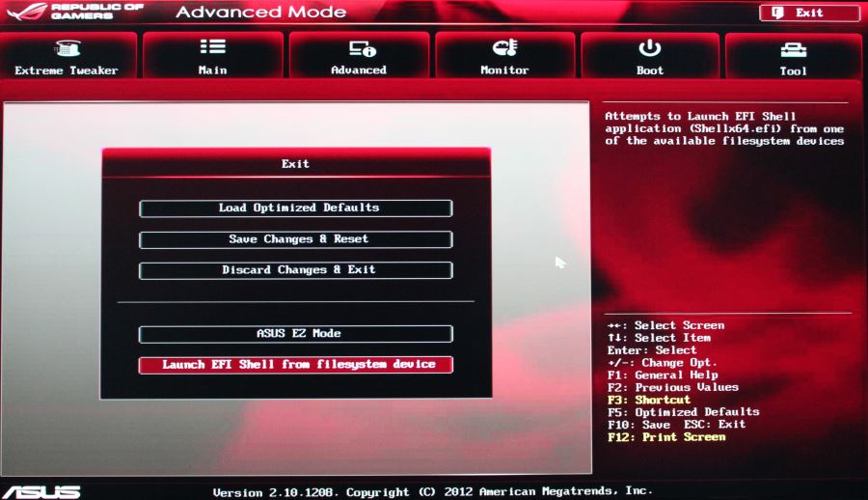Viewport: 868px width, 500px height.
Task: Click the '+/-: Change Opt.' hint
Action: tap(662, 363)
